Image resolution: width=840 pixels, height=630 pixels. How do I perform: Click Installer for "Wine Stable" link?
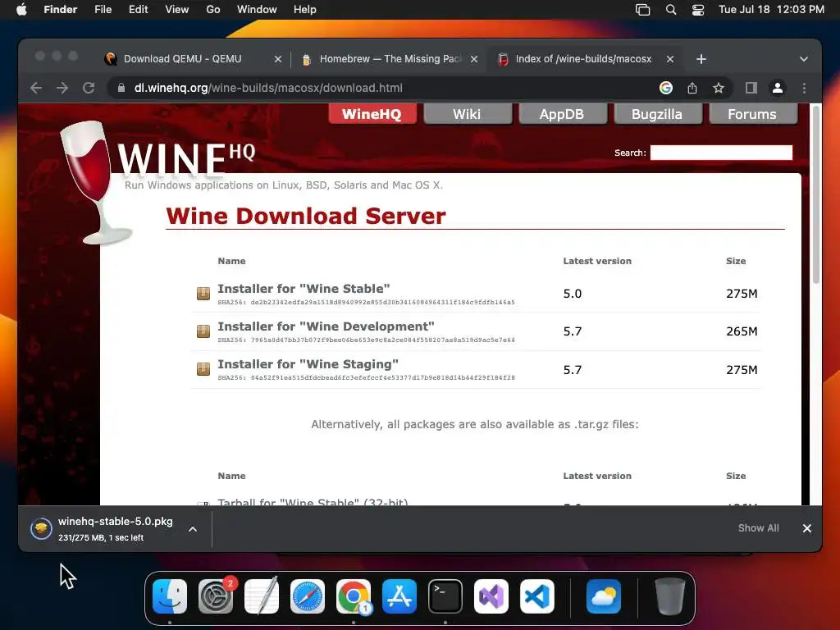[304, 288]
